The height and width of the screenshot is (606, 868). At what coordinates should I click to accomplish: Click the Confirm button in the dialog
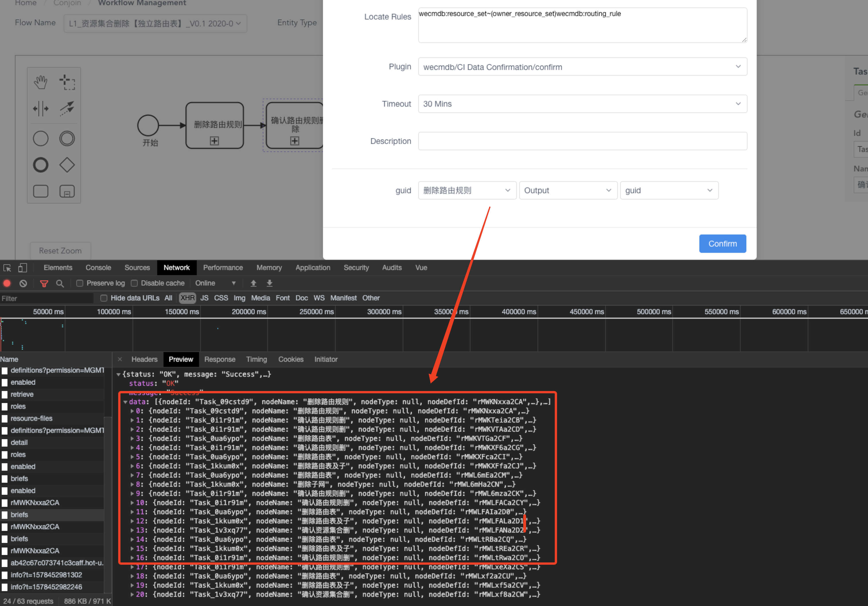pos(723,243)
